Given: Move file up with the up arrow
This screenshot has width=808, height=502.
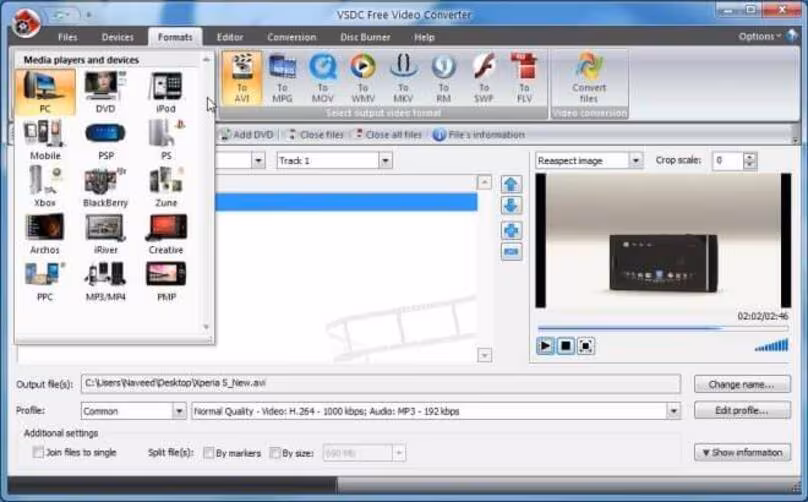Looking at the screenshot, I should [x=511, y=185].
